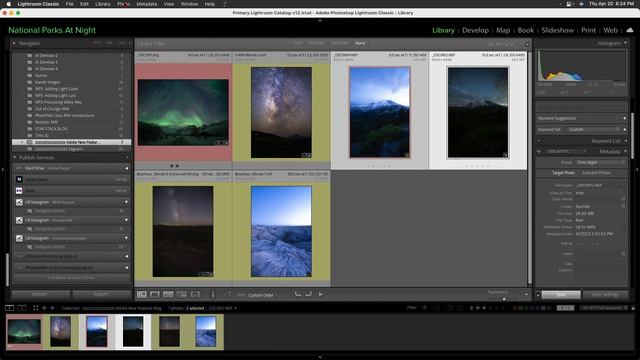Click the filmstrip grid shortcut icon
This screenshot has height=360, width=640.
point(36,308)
